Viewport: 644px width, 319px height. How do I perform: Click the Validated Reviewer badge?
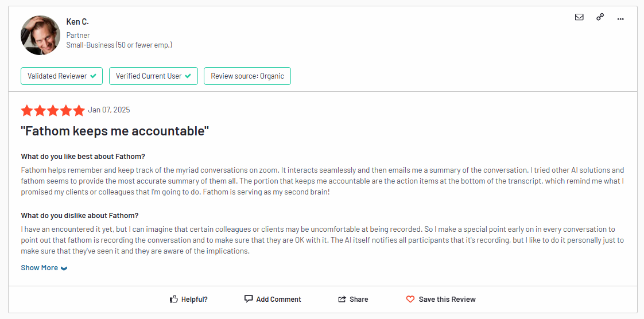click(x=61, y=76)
